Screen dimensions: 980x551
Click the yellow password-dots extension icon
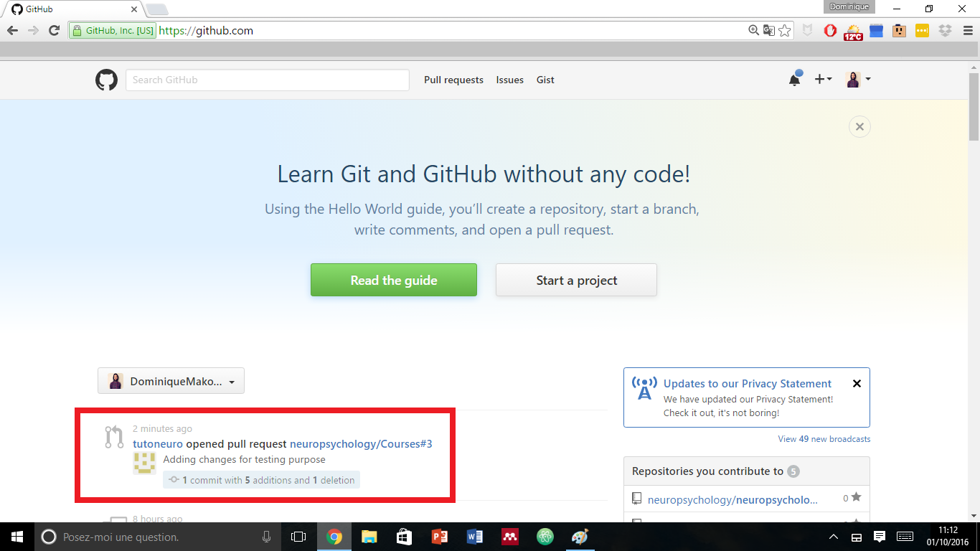point(922,31)
